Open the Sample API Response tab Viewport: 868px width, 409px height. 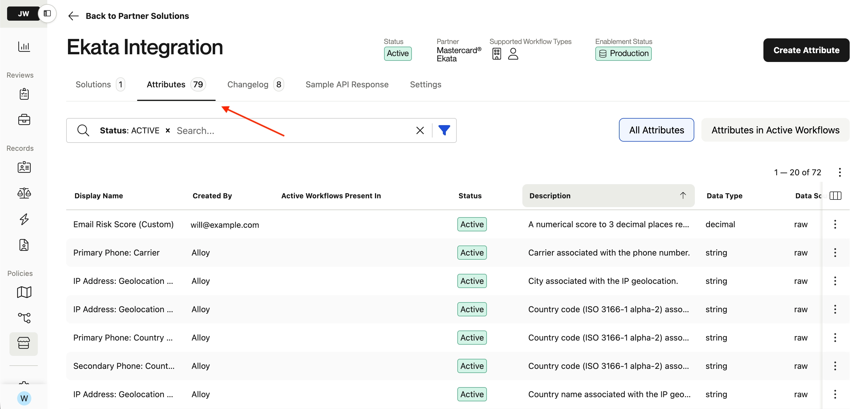pos(347,84)
